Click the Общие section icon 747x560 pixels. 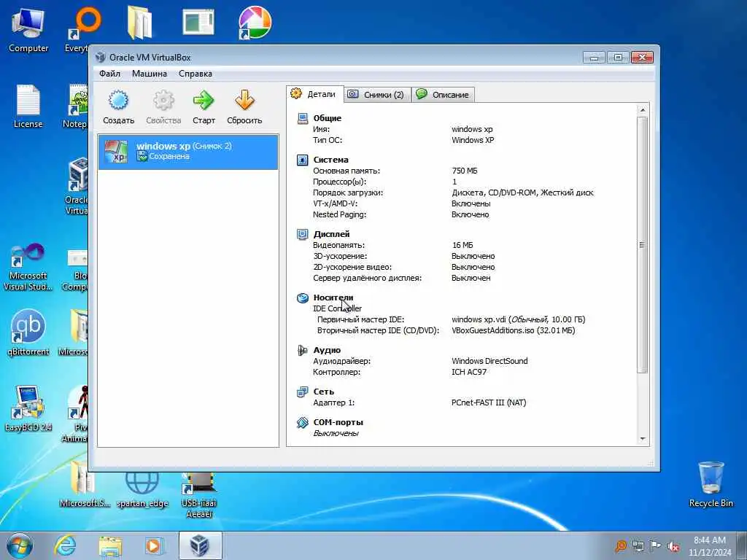[303, 118]
